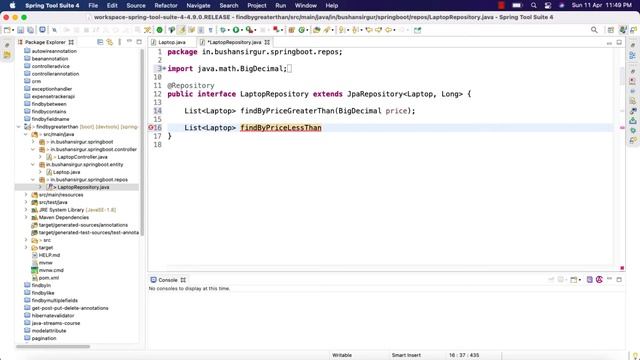Expand the src/main/resources folder
Screen dimensions: 640x360
coord(26,195)
